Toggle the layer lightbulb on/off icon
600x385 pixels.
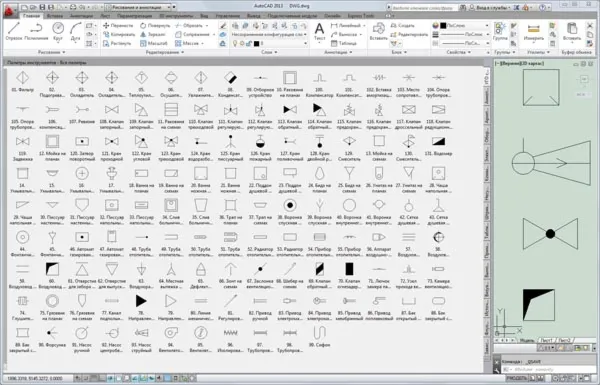coord(235,44)
